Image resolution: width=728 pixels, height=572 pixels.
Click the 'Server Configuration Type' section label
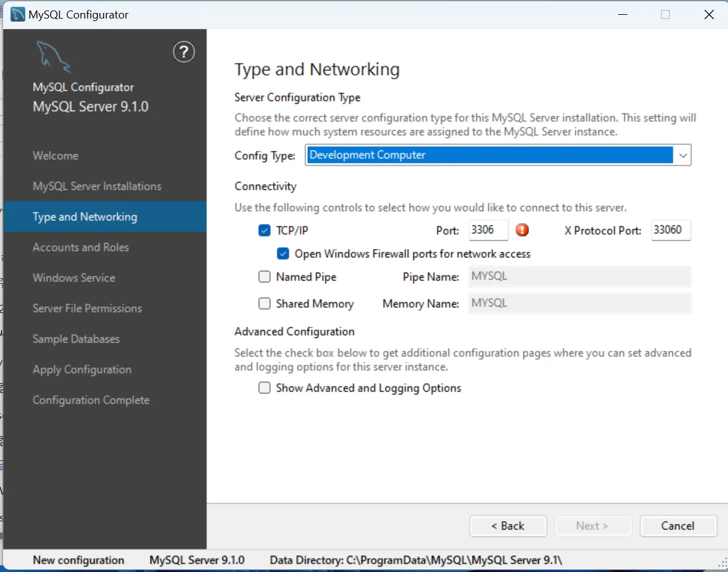[297, 97]
